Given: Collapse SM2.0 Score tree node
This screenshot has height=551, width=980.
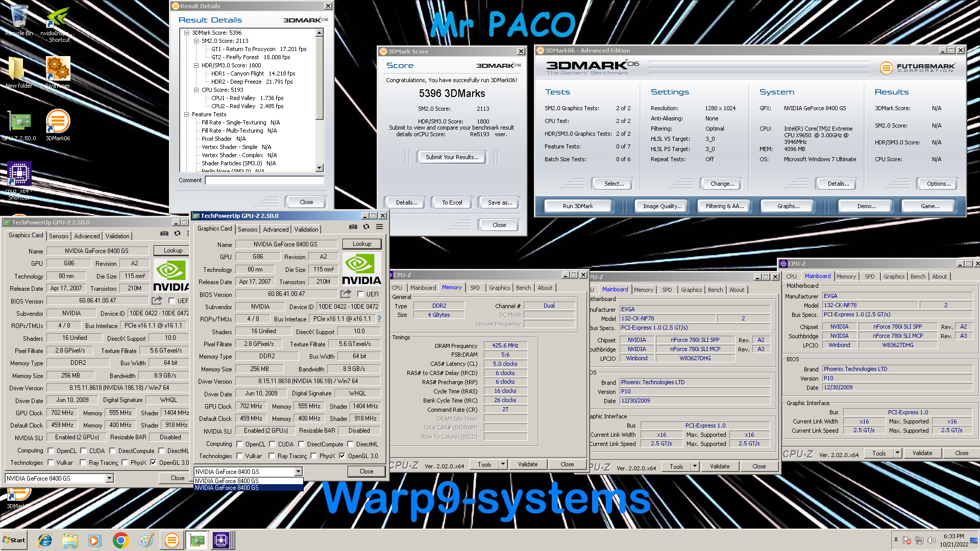Looking at the screenshot, I should point(196,41).
